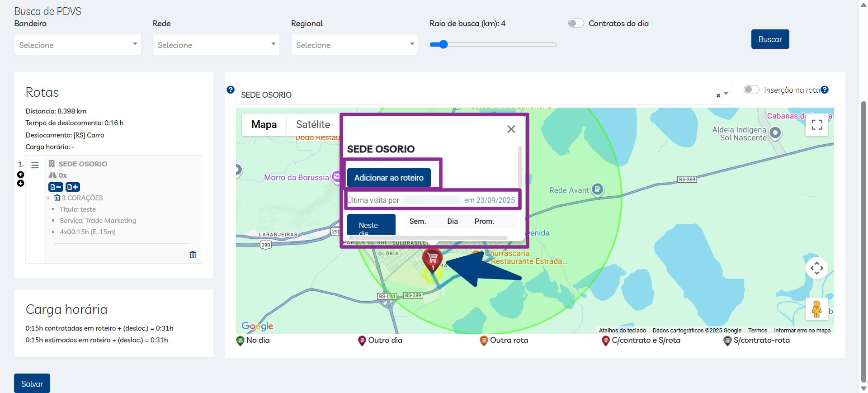Screen dimensions: 868x393
Task: Delete the SEDE OSORIO route stop
Action: [x=193, y=255]
